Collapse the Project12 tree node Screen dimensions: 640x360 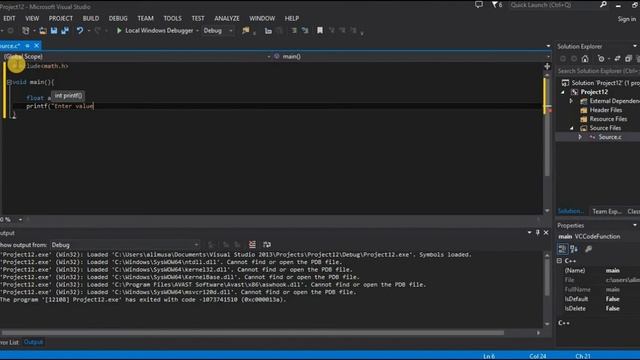563,92
